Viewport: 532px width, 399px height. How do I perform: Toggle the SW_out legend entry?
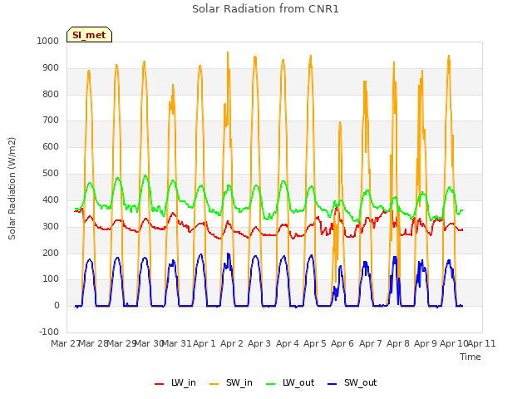pos(352,382)
